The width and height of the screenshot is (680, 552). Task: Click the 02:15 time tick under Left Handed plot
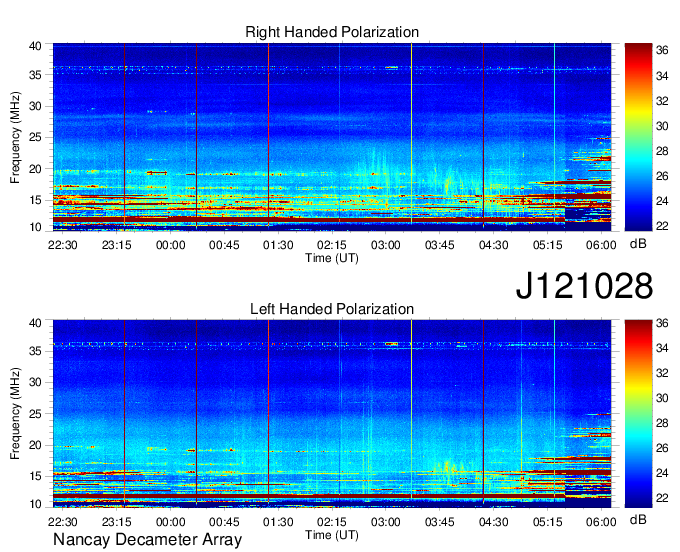coord(332,522)
